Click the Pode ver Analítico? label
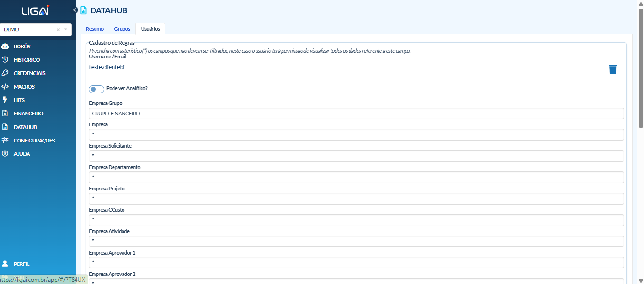Screen dimensions: 644x284 tap(127, 88)
